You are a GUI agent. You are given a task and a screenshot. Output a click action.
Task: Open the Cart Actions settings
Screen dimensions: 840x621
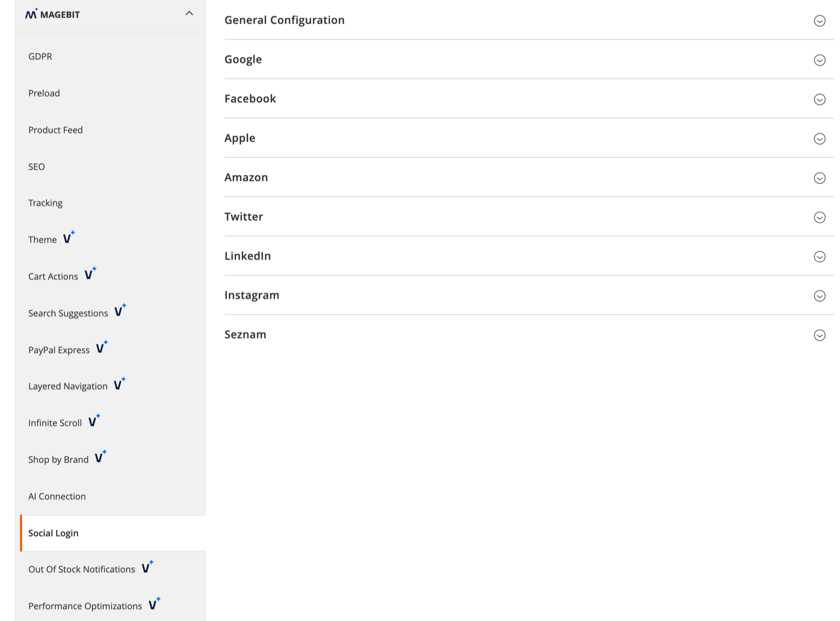53,276
